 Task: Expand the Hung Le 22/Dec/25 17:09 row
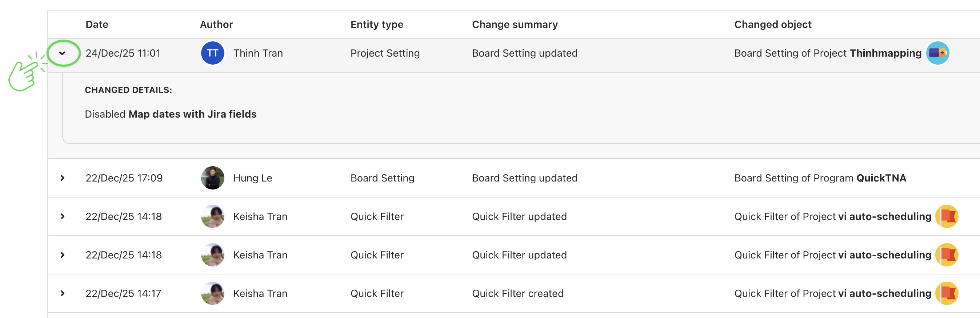(x=63, y=178)
